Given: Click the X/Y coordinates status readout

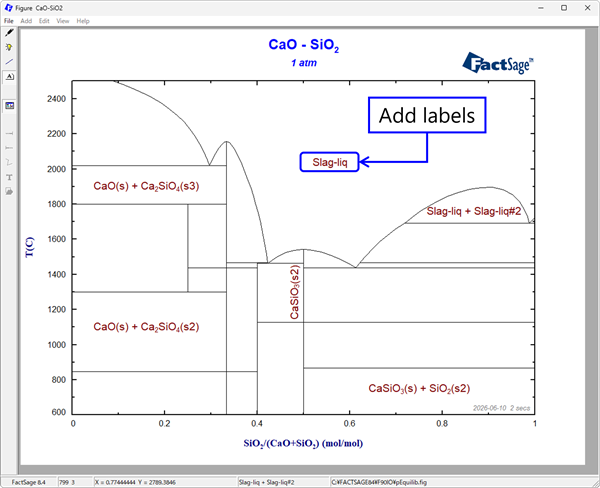Looking at the screenshot, I should tap(135, 482).
